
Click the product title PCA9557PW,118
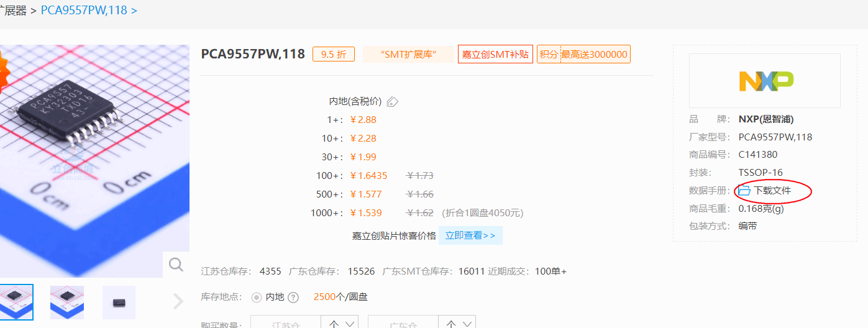pyautogui.click(x=253, y=54)
